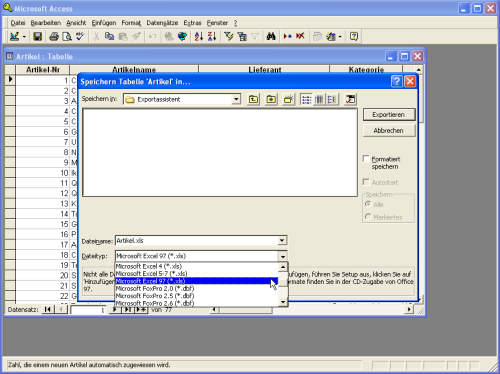Choose Microsoft FoxPro 2.5 (*.dbf) in list

197,296
